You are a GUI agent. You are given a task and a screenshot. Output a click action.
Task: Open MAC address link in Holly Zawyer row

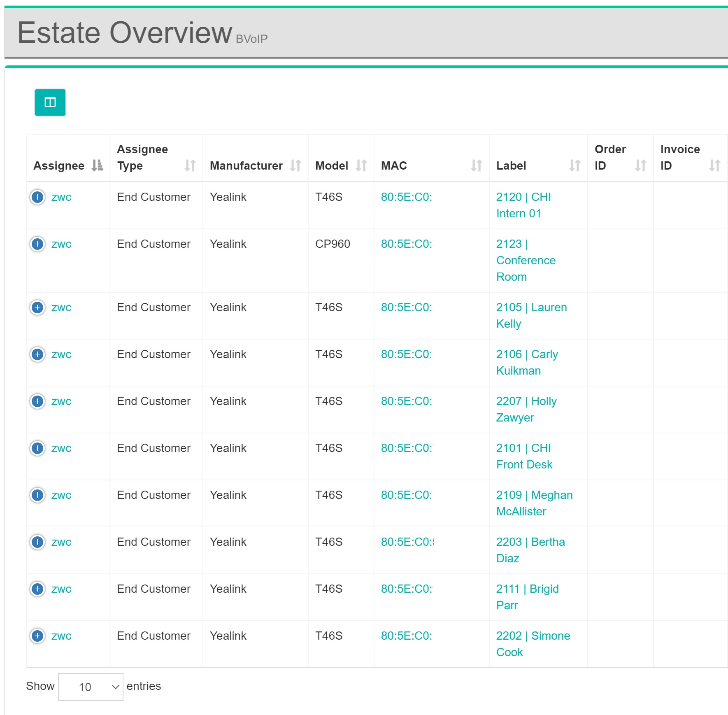click(x=407, y=401)
